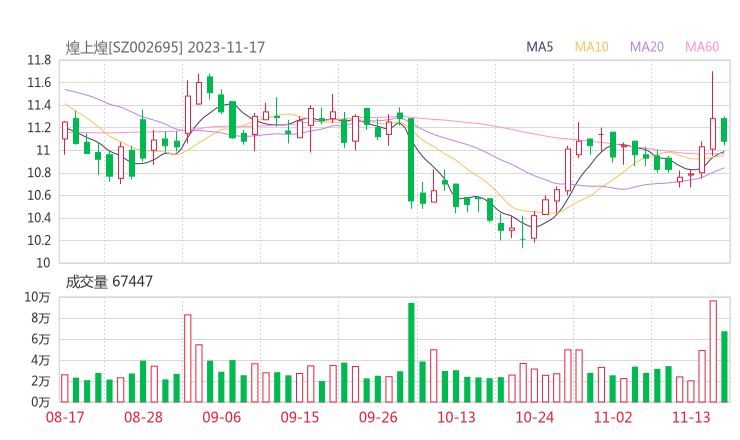Click the 09-06 date axis label
This screenshot has height=440, width=740.
pyautogui.click(x=222, y=416)
